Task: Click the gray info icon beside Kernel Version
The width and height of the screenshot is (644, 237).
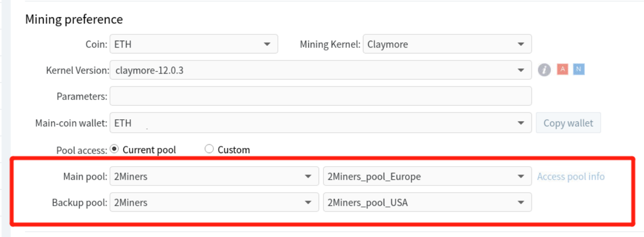Action: click(x=544, y=70)
